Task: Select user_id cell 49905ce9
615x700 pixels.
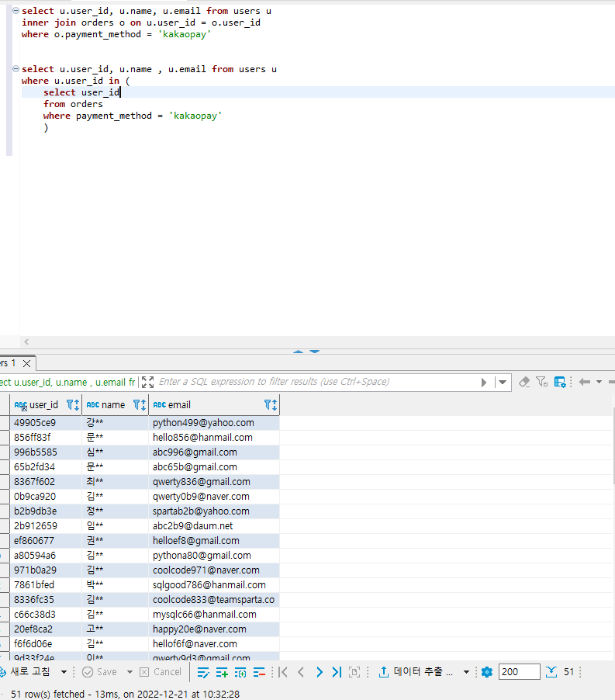Action: point(46,423)
